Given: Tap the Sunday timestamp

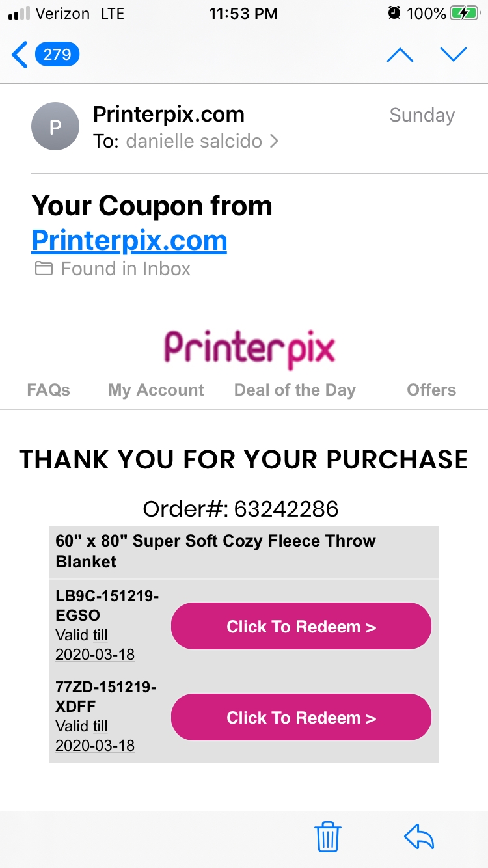Looking at the screenshot, I should pos(421,115).
